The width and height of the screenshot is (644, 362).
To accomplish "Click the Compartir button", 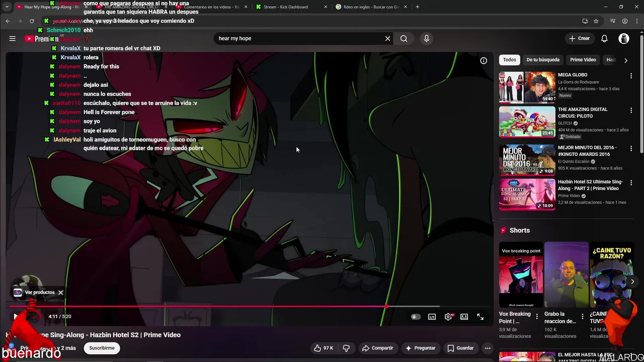I will pyautogui.click(x=378, y=348).
